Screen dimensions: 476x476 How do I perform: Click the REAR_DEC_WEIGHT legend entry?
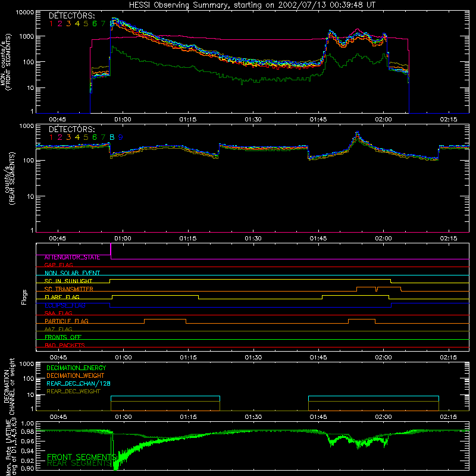tap(73, 392)
